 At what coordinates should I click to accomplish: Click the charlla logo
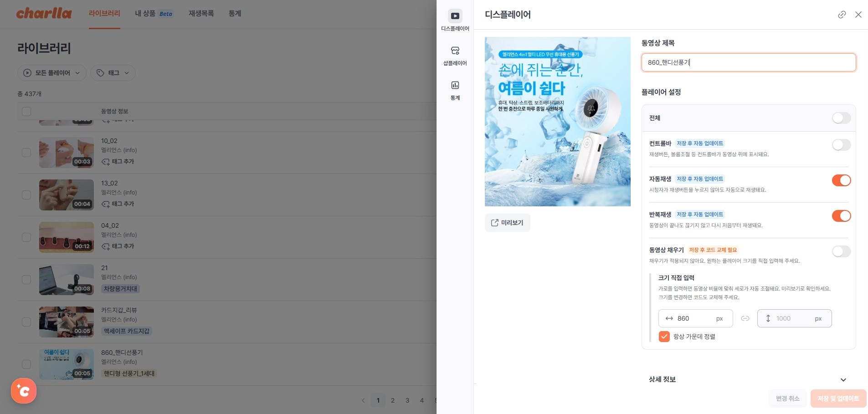pos(44,13)
